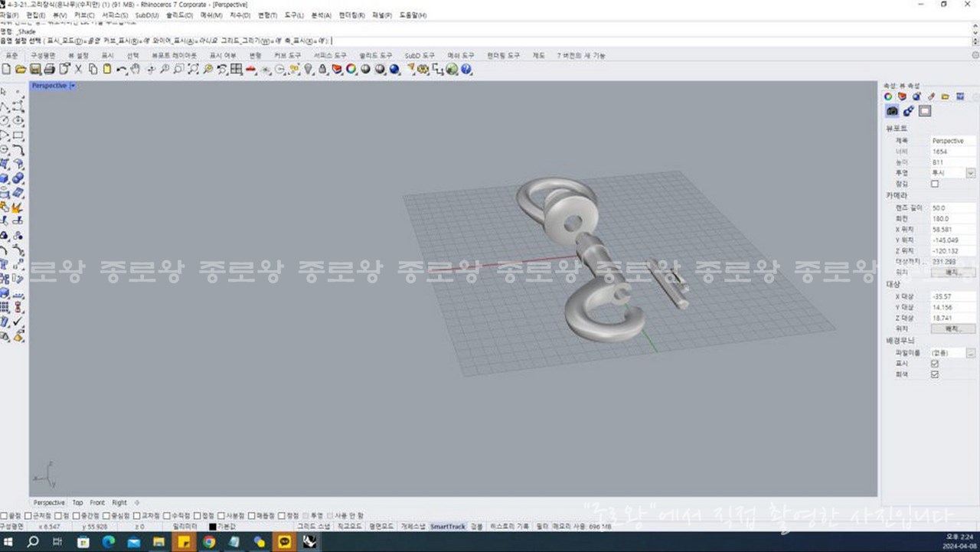Image resolution: width=980 pixels, height=552 pixels.
Task: Toggle 직교모드 in status bar
Action: click(x=349, y=527)
